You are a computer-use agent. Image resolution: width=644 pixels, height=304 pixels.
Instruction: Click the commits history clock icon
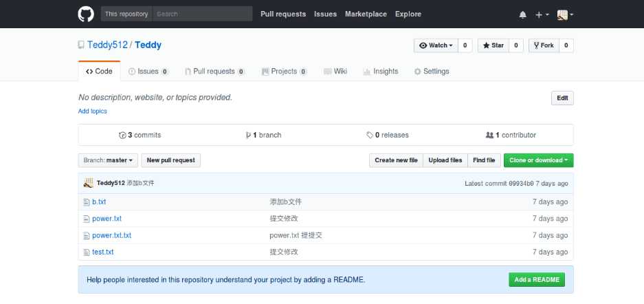coord(122,135)
